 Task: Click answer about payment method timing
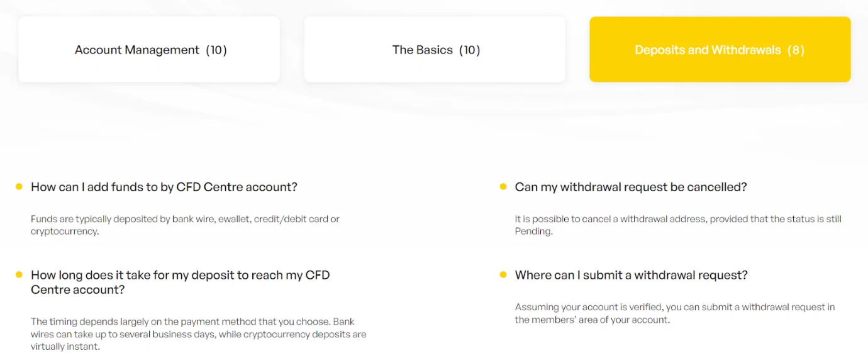tap(199, 334)
